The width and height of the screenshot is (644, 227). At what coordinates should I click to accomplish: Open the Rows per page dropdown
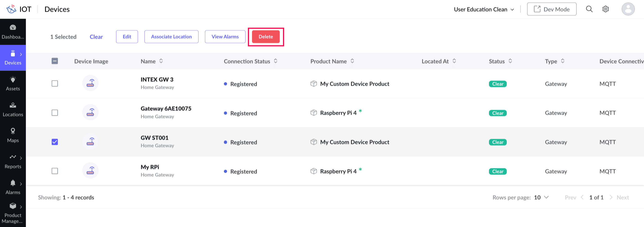click(541, 197)
